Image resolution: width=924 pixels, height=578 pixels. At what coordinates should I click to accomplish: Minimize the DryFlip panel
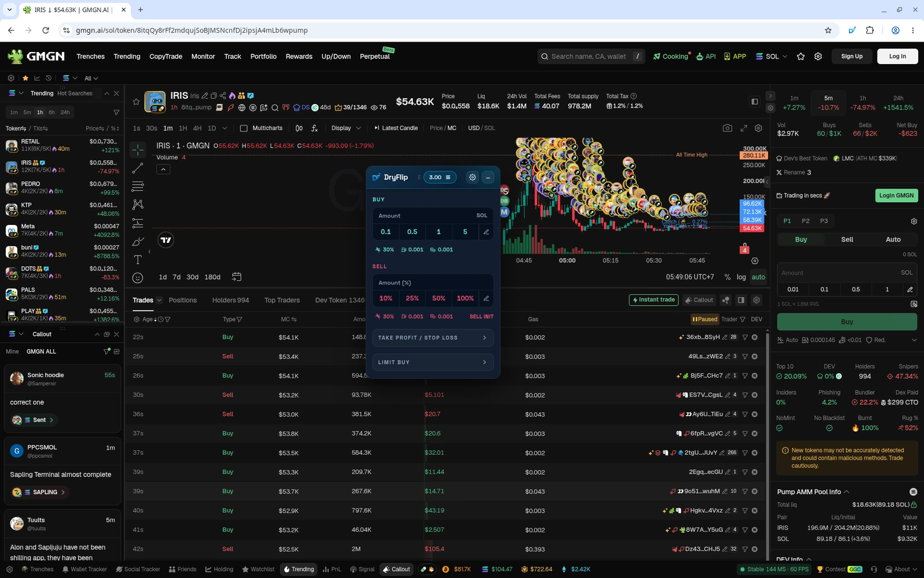pyautogui.click(x=488, y=177)
